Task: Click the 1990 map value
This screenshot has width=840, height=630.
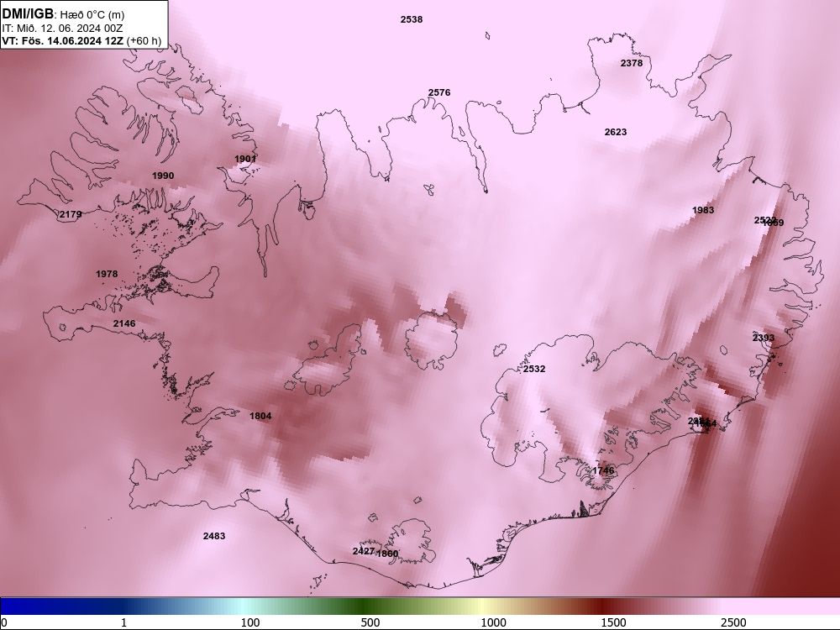Action: (163, 176)
